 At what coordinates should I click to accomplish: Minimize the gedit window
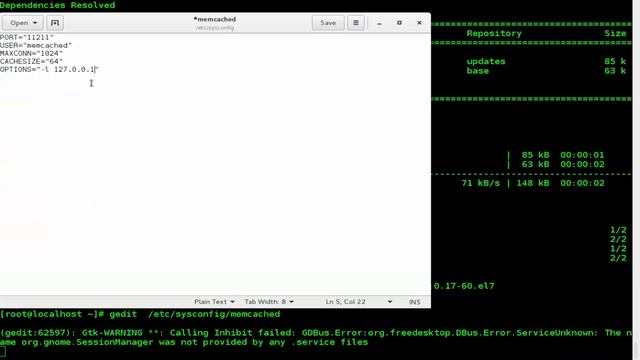(x=380, y=23)
